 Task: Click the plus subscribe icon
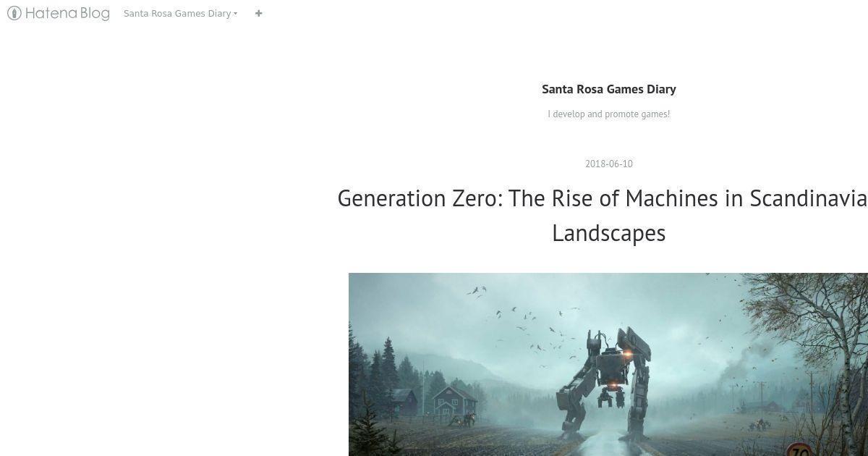pyautogui.click(x=259, y=13)
